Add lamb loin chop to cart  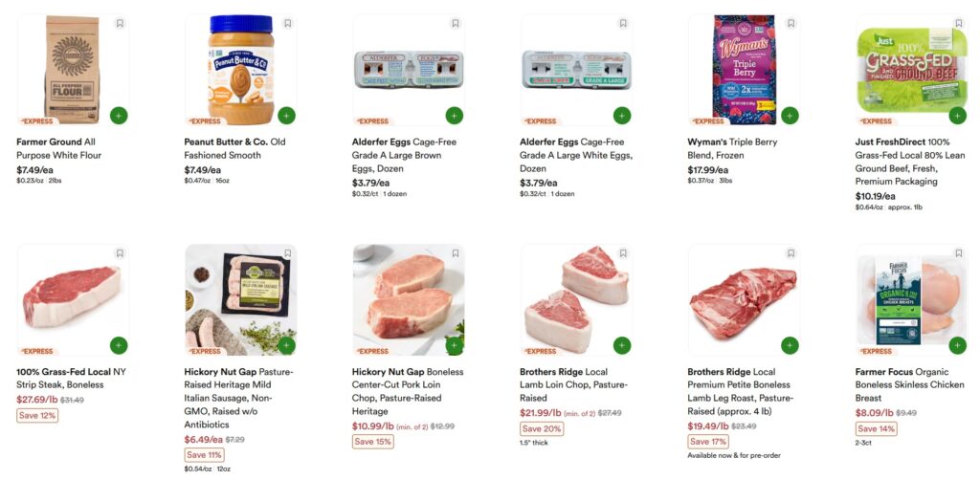pyautogui.click(x=622, y=345)
